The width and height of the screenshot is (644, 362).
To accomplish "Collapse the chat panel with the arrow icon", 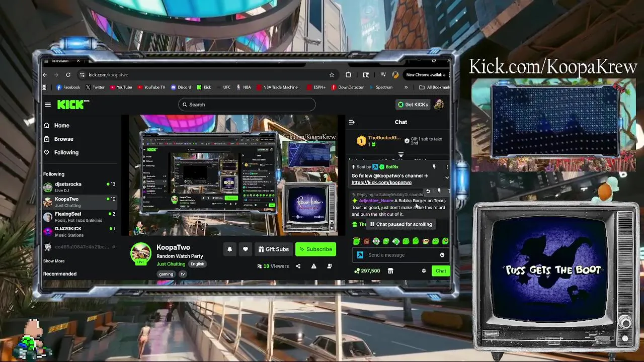I will 352,122.
